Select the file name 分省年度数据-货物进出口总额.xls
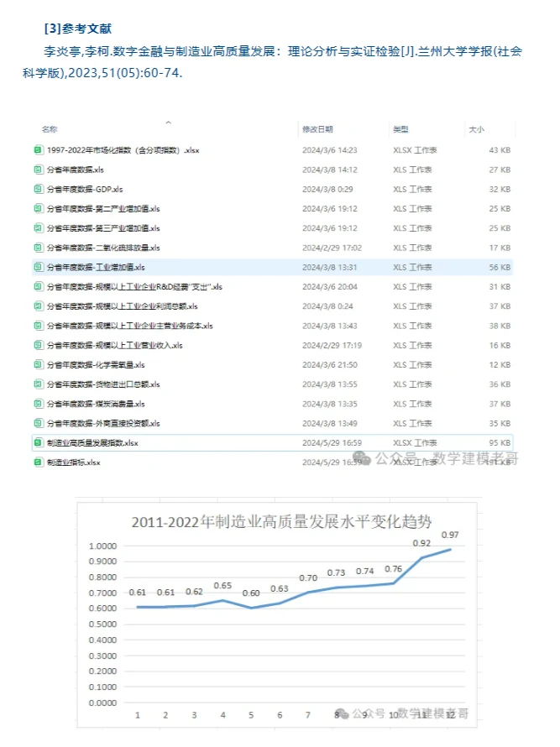Screen dimensions: 560x747 click(x=103, y=384)
